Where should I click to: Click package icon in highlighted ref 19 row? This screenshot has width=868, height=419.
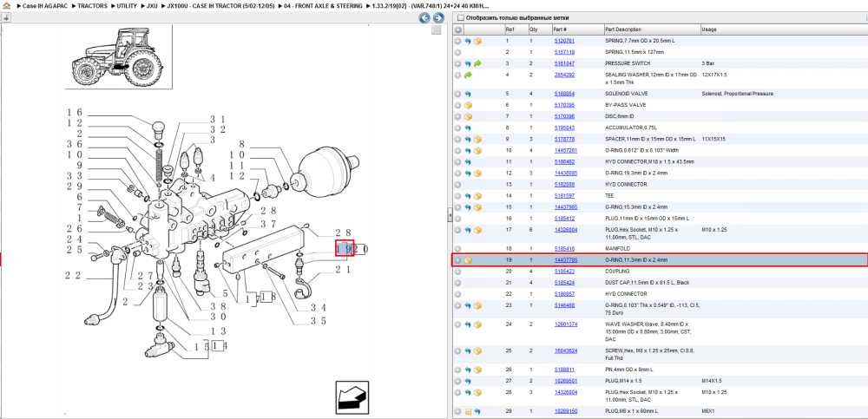[x=468, y=260]
